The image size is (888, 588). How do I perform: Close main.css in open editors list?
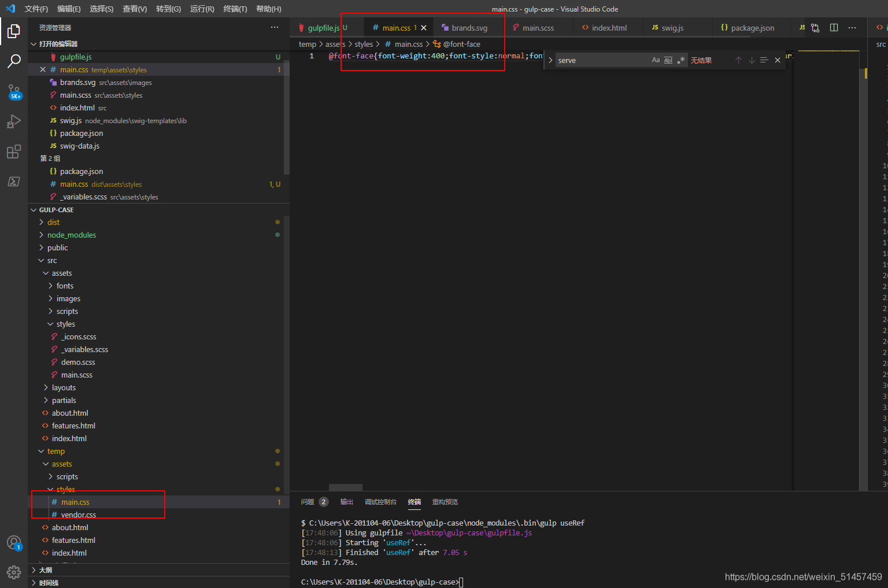point(43,69)
